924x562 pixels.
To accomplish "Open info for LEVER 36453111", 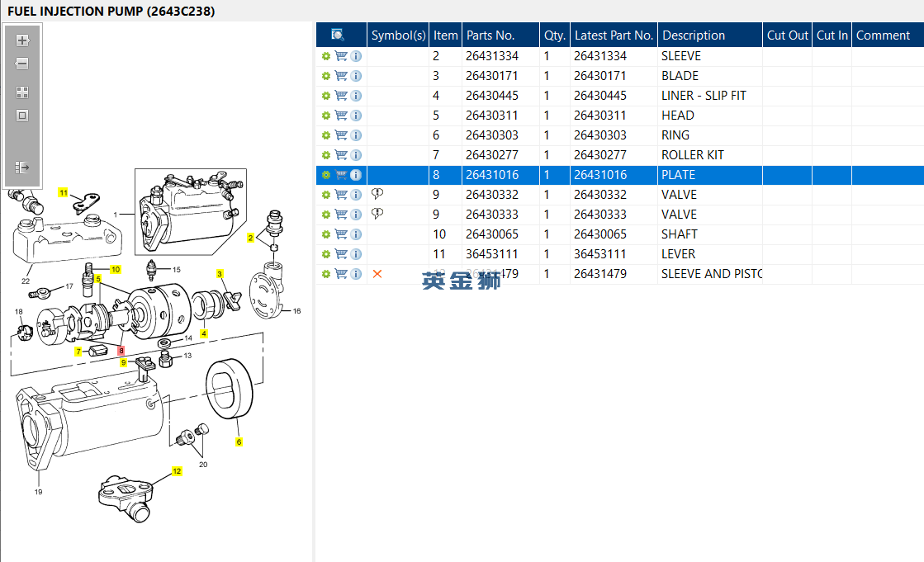I will click(x=356, y=254).
